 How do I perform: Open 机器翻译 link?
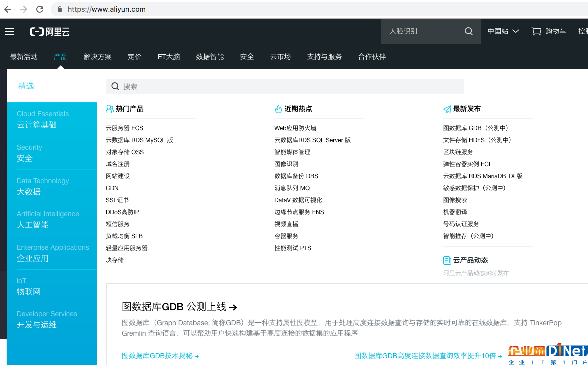tap(455, 212)
